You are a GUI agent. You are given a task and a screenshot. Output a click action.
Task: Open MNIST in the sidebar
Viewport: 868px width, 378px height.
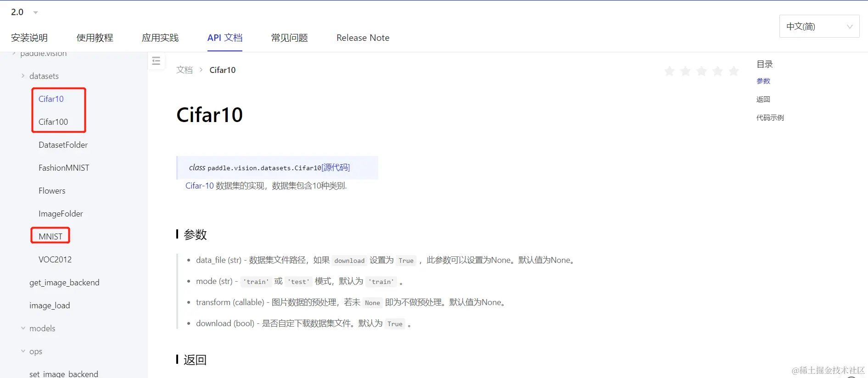(x=50, y=237)
